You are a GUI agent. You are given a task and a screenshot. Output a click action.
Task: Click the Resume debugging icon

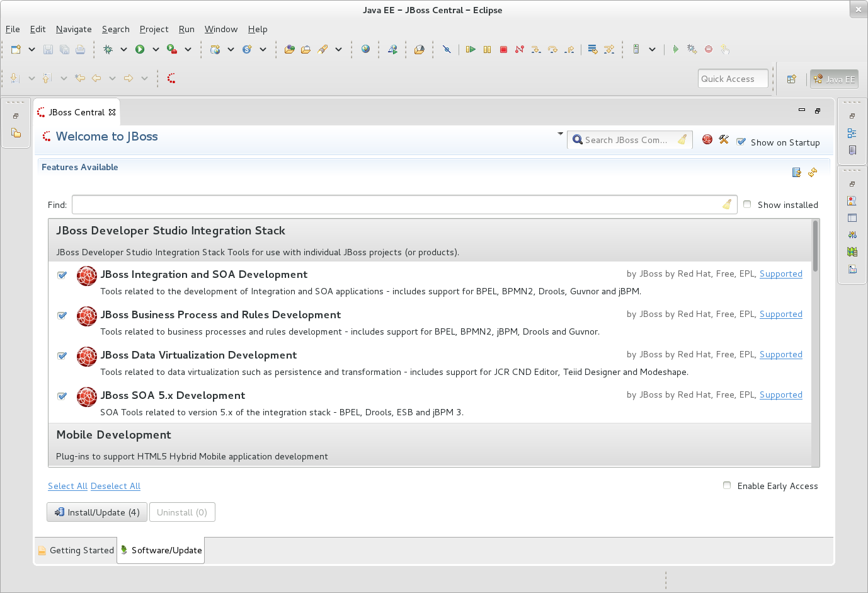(471, 49)
